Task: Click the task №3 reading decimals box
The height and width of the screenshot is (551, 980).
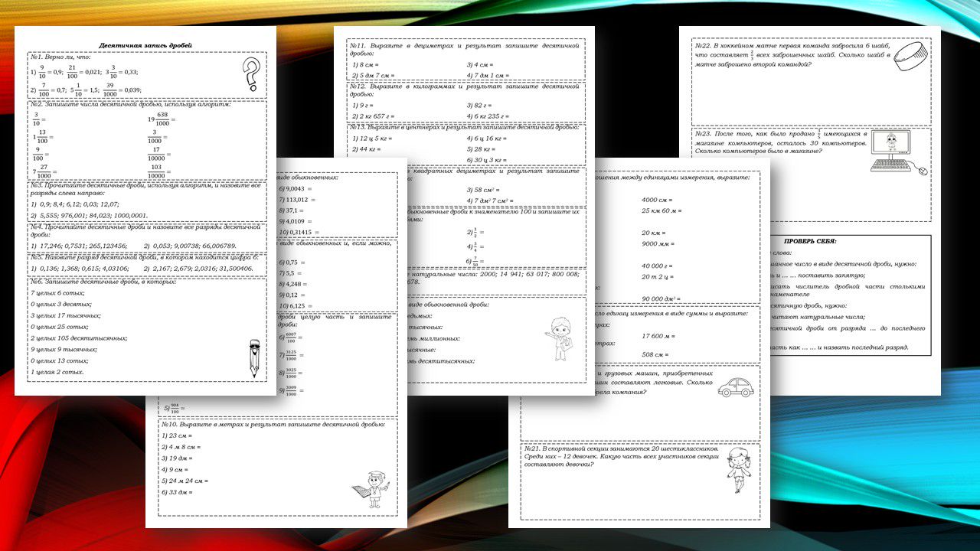Action: [x=147, y=201]
